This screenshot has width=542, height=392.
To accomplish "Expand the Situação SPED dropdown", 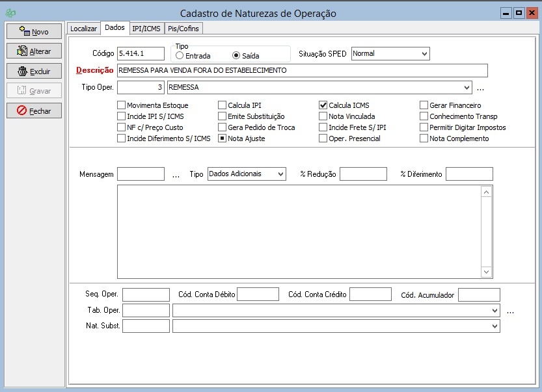I will pos(424,54).
